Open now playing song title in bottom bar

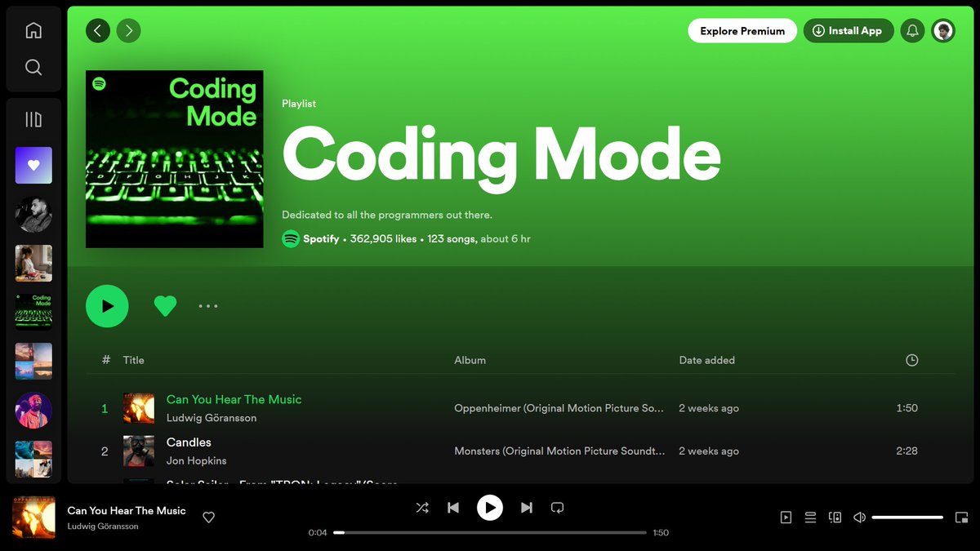[x=127, y=510]
